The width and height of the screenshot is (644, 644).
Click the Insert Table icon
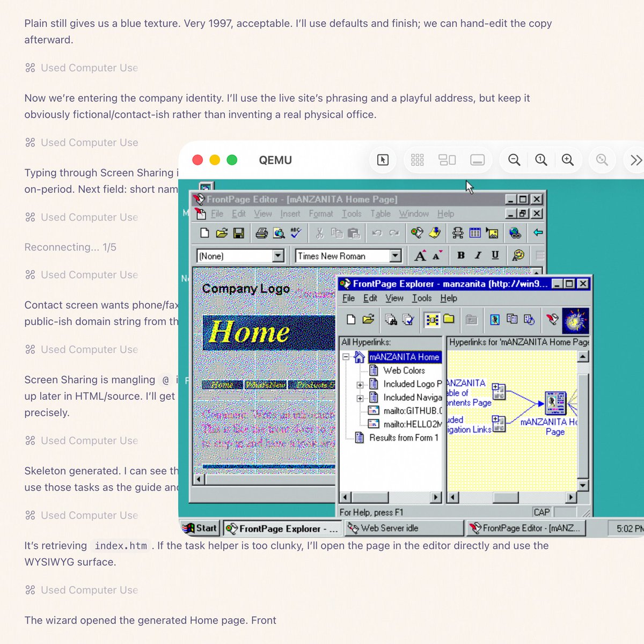click(475, 233)
